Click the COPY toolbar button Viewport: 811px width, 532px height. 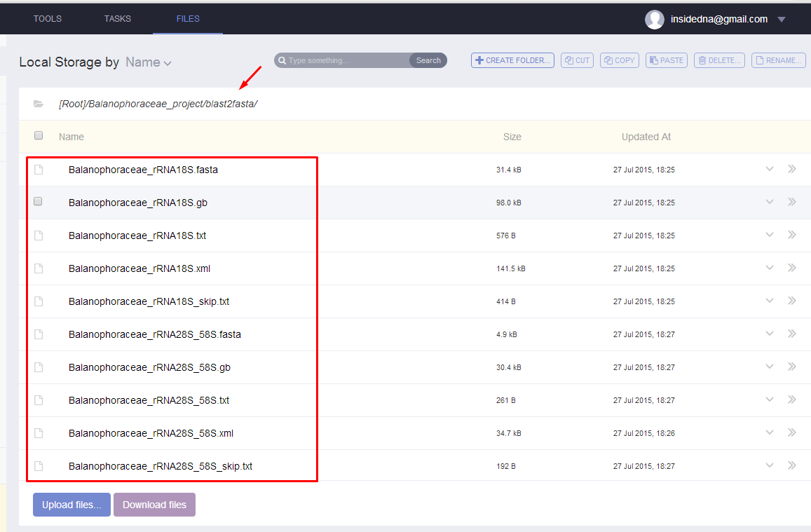tap(620, 60)
